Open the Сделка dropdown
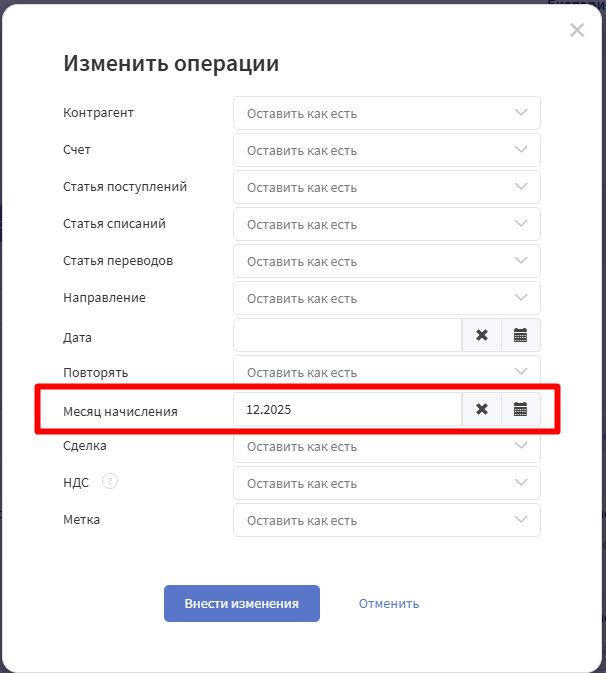606x673 pixels. [x=386, y=448]
